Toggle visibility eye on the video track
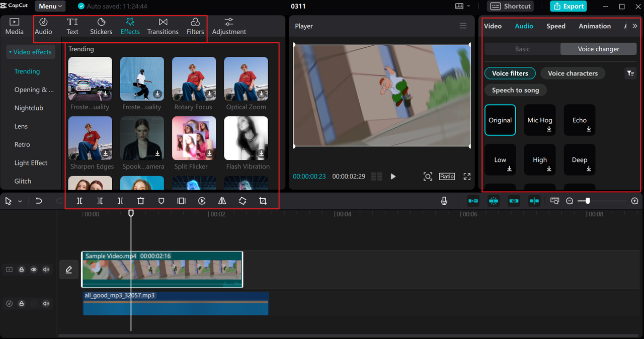Viewport: 644px width, 339px height. coord(34,270)
